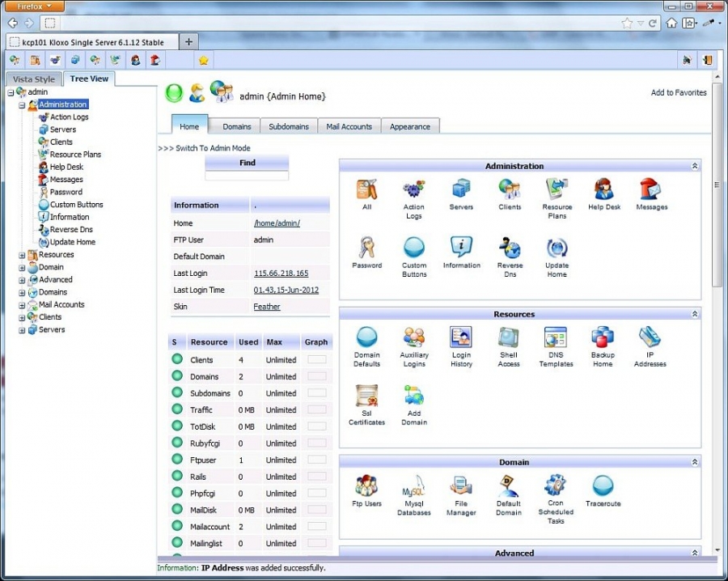Open the Backup Home icon
The image size is (728, 581).
tap(603, 337)
